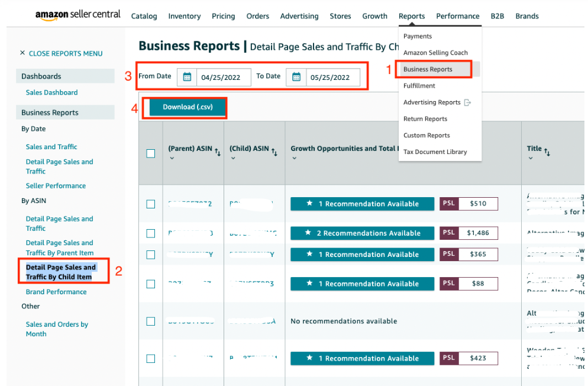588x386 pixels.
Task: Open the Growth menu
Action: (x=374, y=16)
